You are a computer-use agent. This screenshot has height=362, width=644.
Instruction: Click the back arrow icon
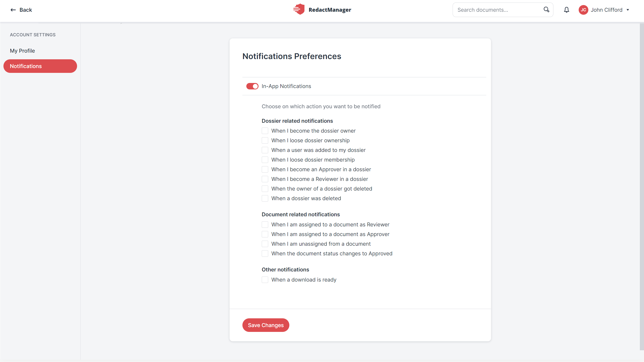coord(13,10)
